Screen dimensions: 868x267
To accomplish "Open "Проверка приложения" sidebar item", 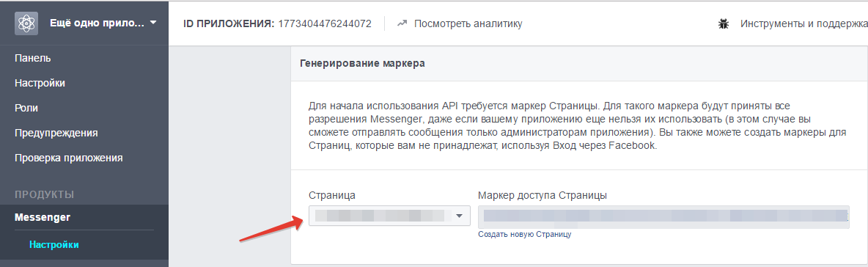I will click(69, 158).
